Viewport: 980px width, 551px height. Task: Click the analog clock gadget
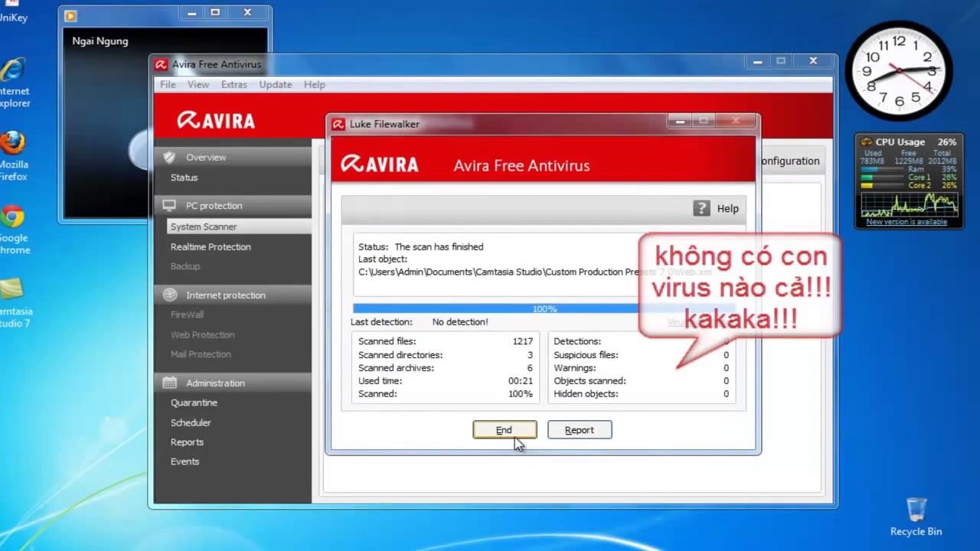coord(899,70)
